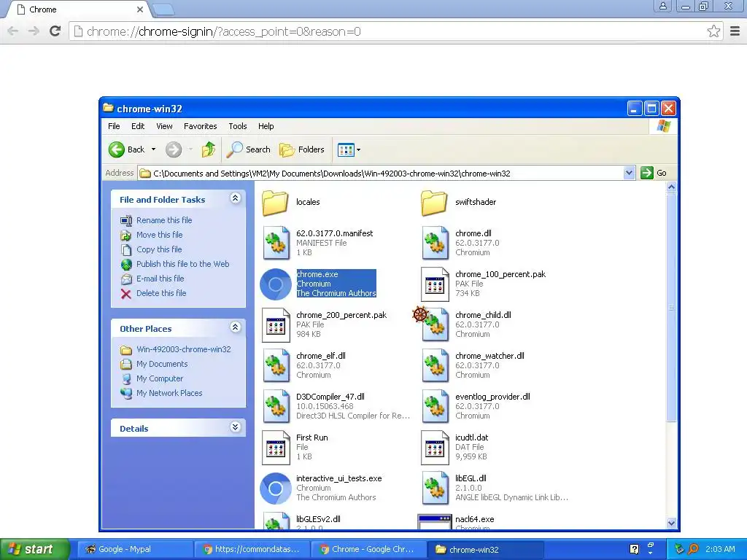Click the help question mark tray icon

tap(635, 549)
